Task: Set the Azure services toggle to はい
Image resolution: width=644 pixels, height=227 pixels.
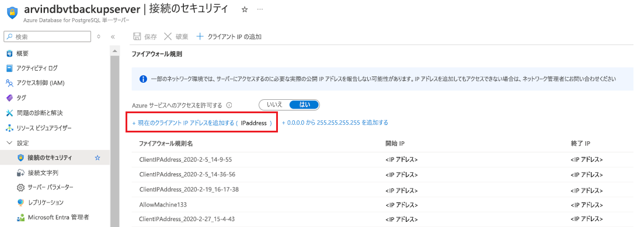Action: (x=304, y=104)
